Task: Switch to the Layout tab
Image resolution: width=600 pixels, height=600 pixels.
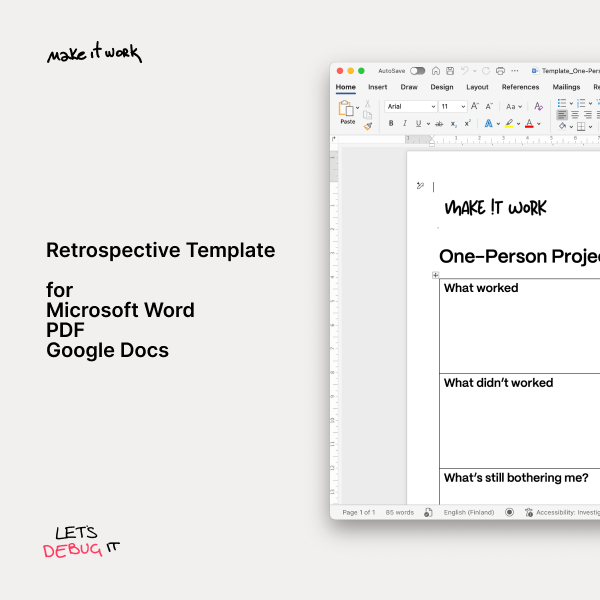Action: [x=477, y=87]
